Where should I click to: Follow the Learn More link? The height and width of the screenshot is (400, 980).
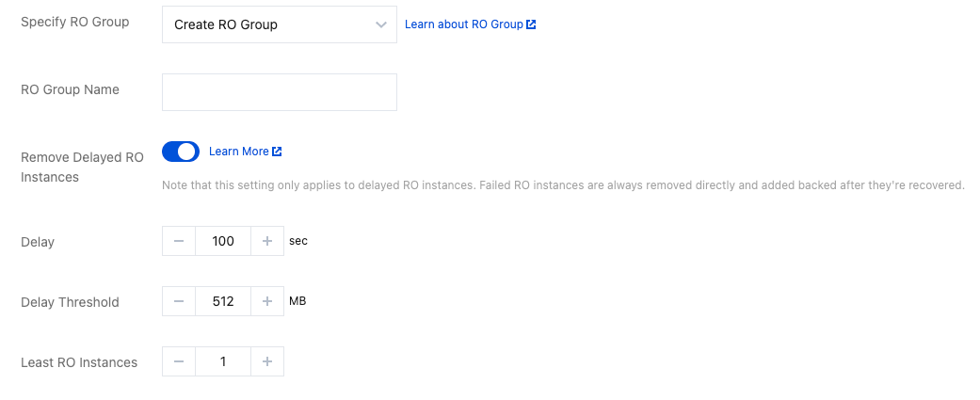[238, 152]
